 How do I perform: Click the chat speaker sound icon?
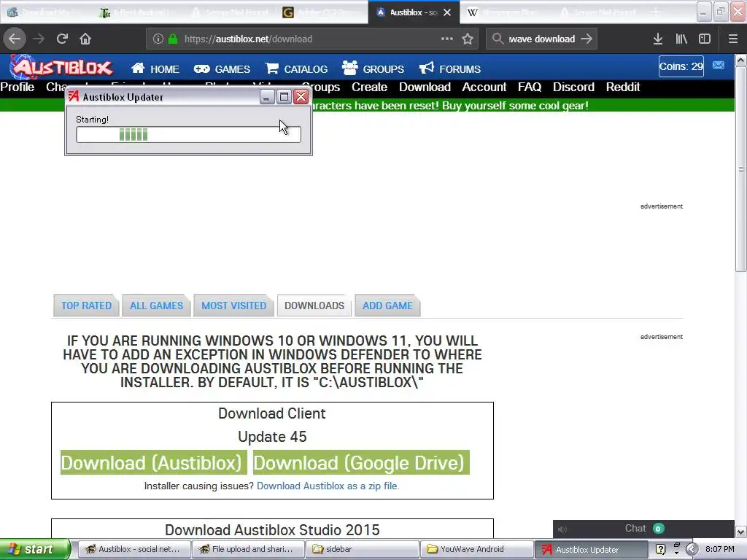click(x=562, y=529)
